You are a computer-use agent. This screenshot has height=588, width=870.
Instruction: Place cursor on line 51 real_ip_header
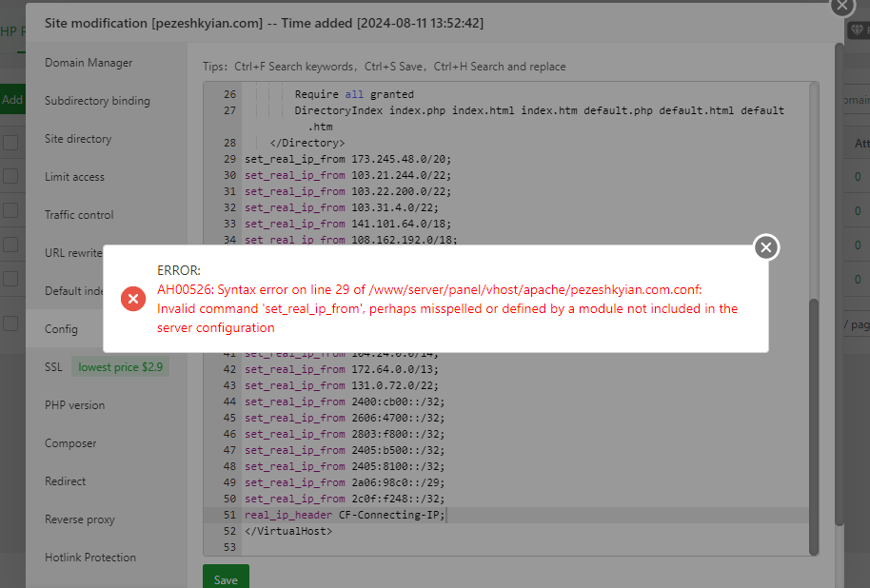[x=345, y=515]
